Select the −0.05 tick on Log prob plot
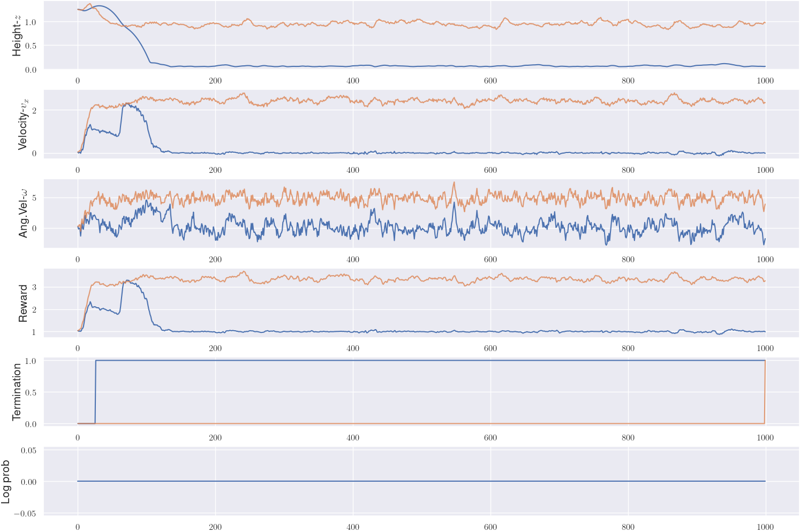Screen dimensions: 800x532 point(25,514)
